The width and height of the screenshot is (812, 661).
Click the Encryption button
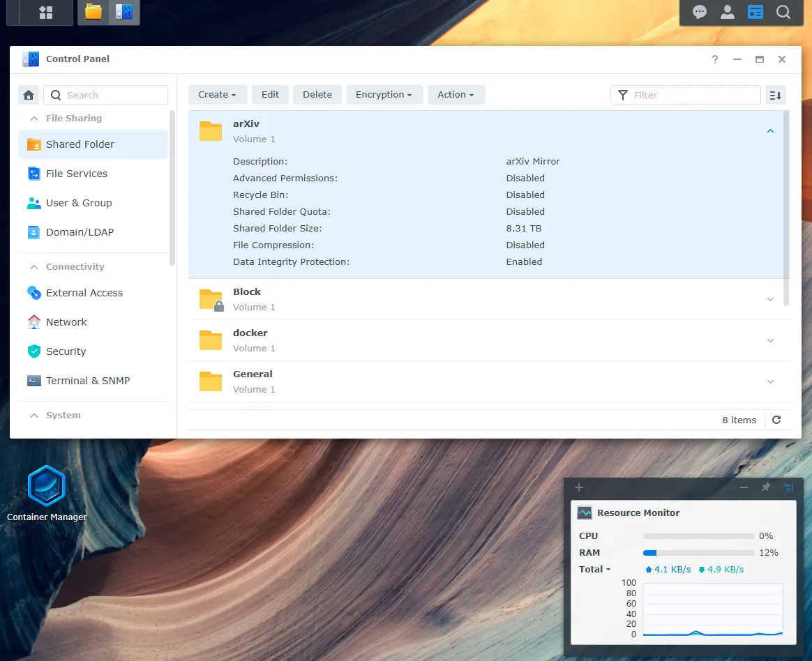point(384,95)
